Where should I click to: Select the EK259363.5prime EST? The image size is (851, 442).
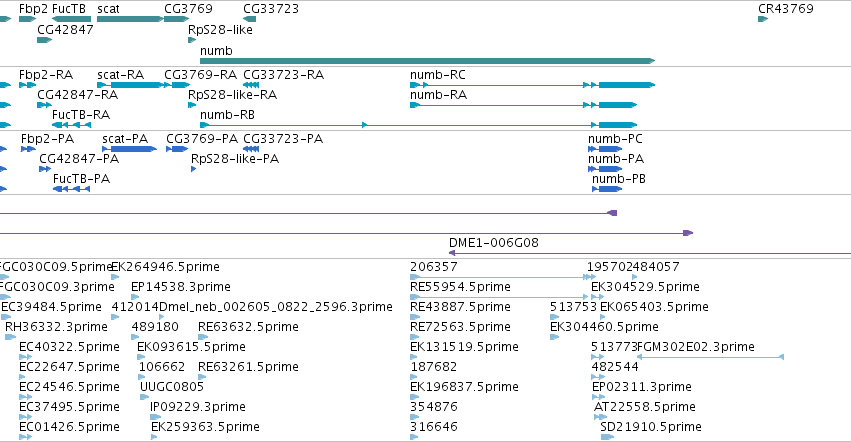click(154, 437)
